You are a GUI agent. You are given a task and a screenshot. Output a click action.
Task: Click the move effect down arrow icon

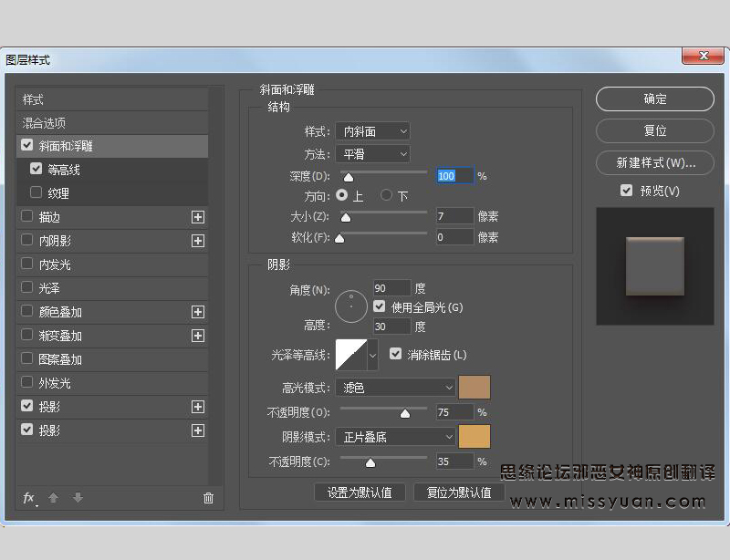77,497
